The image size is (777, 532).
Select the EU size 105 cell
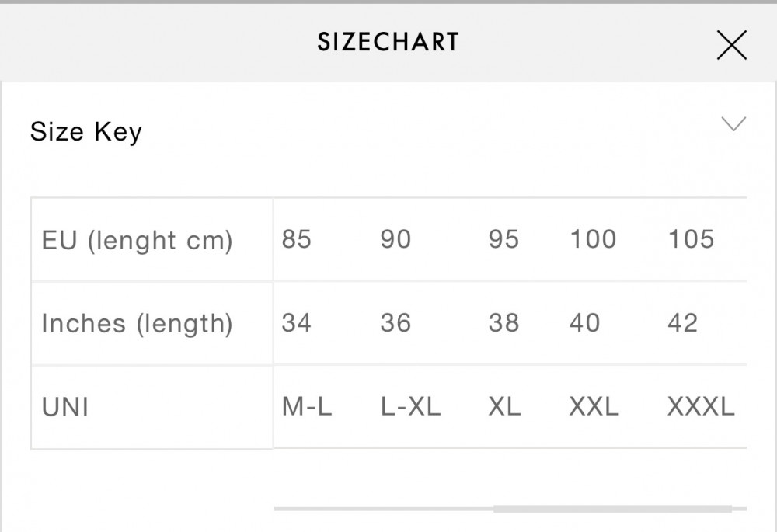[691, 239]
